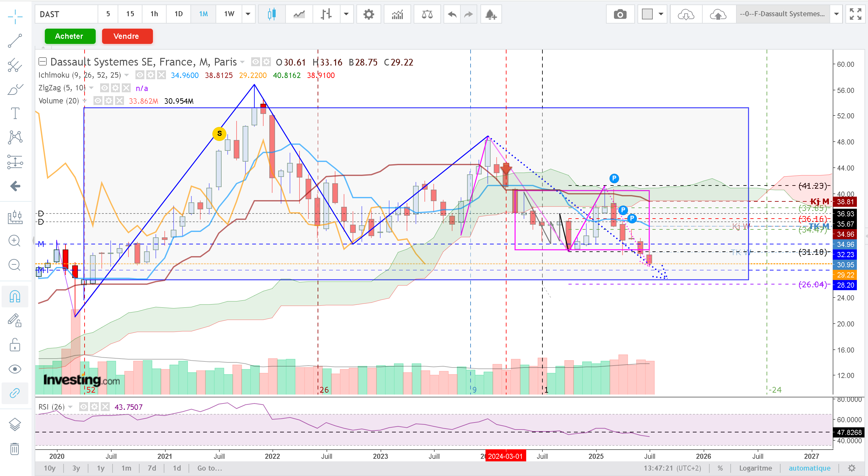Toggle magnet snap mode
Viewport: 868px width, 476px height.
click(15, 296)
